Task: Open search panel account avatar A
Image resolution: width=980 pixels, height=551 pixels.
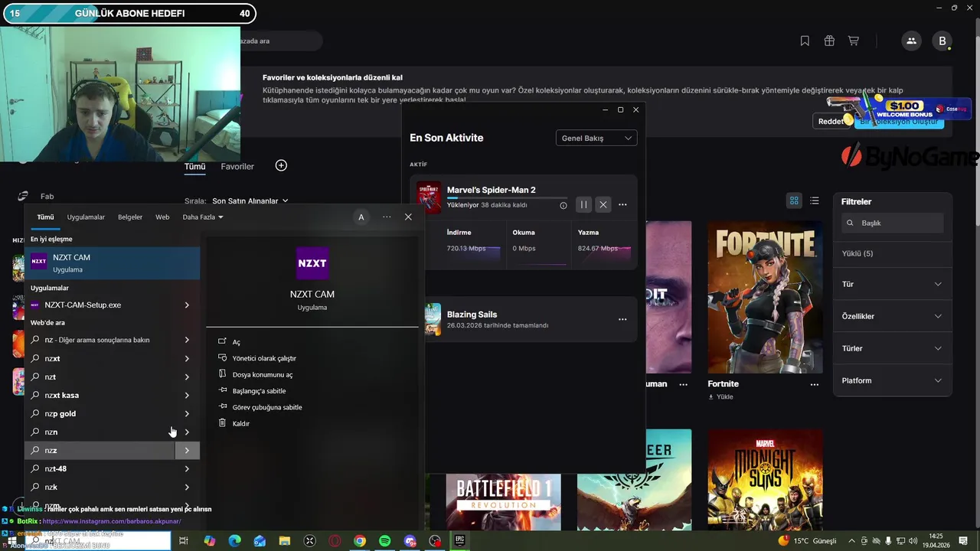Action: [x=361, y=217]
